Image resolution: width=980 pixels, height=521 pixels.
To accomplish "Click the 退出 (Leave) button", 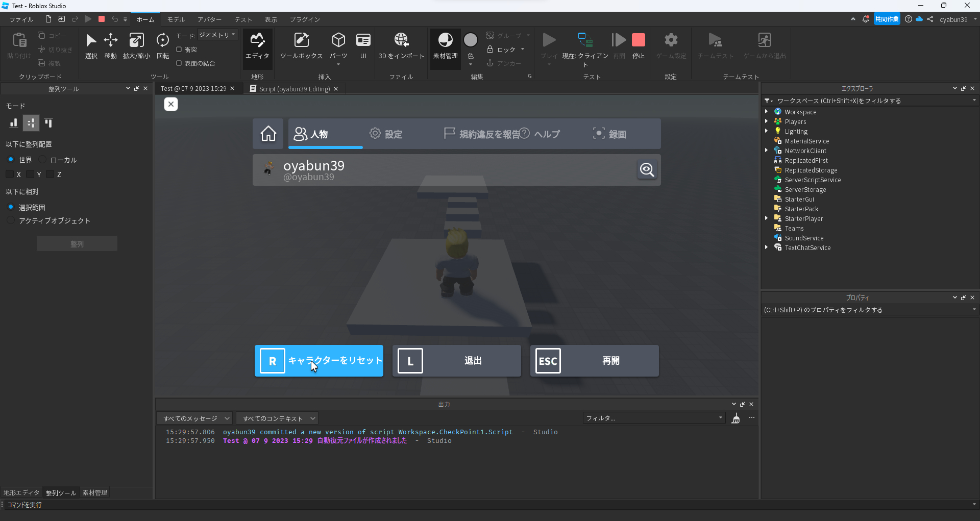I will (x=457, y=361).
